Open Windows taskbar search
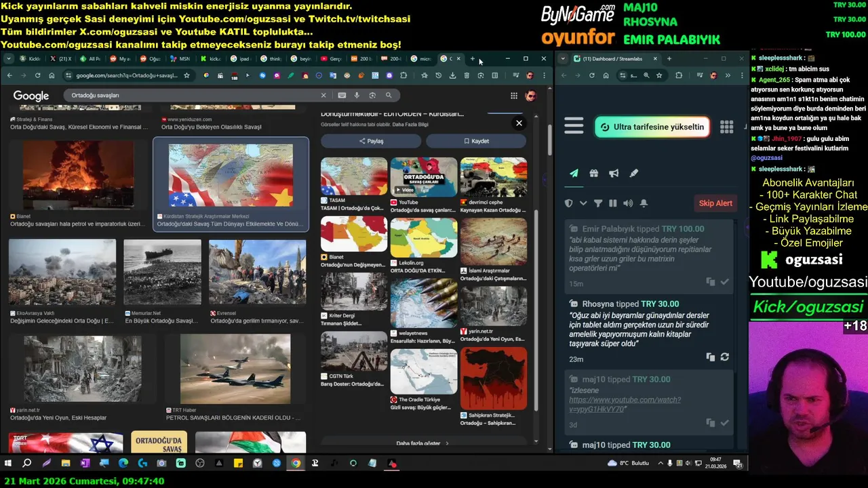868x488 pixels. point(27,464)
